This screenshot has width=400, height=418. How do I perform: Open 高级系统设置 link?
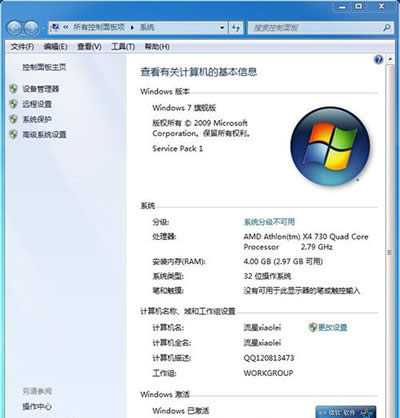[44, 134]
